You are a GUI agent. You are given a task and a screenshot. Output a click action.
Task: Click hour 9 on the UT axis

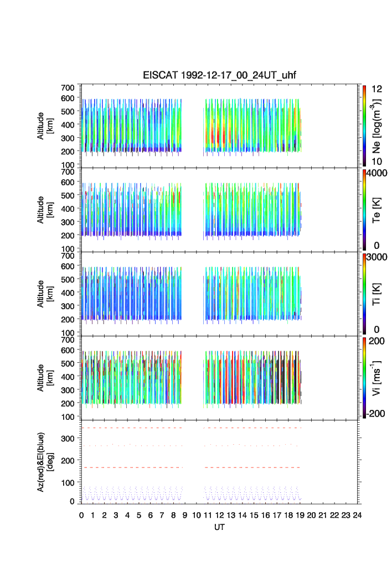[185, 515]
